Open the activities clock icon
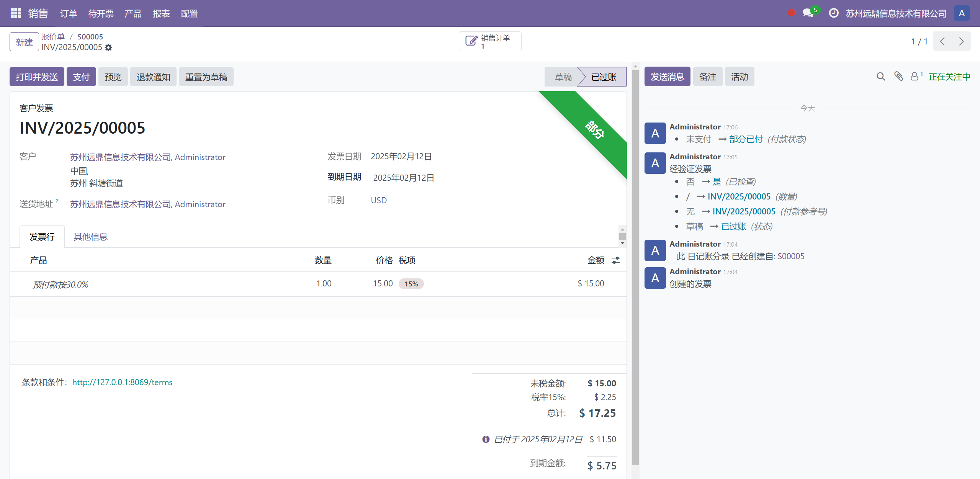Screen dimensions: 980x479 tap(833, 13)
